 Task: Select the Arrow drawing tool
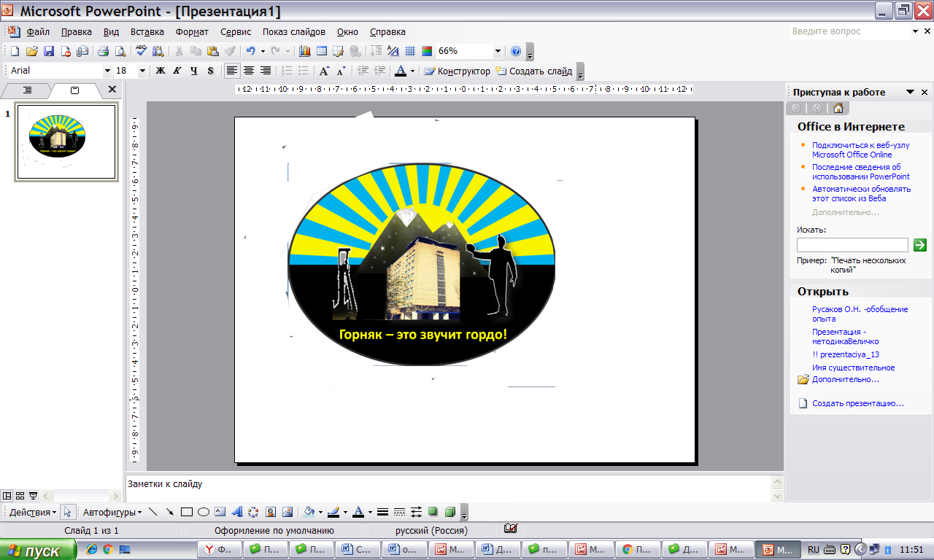170,512
